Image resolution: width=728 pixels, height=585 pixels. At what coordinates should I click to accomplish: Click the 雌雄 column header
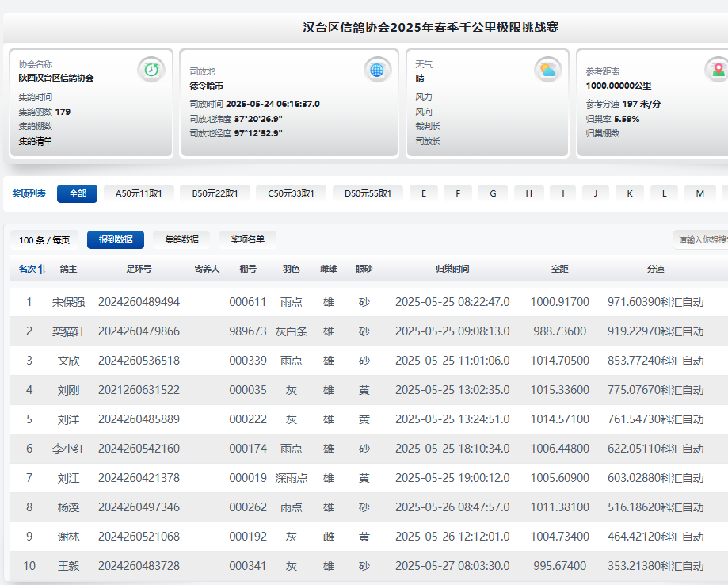coord(329,269)
